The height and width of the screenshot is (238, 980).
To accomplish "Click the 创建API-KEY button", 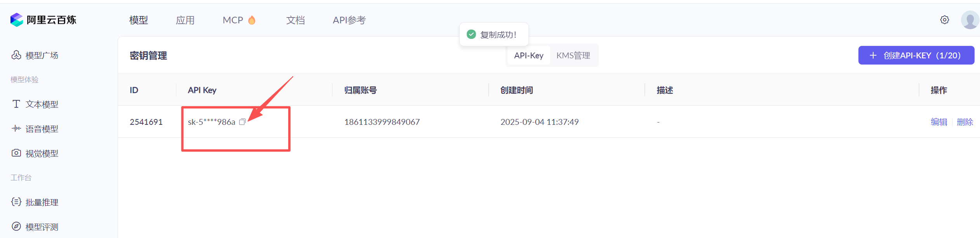I will click(916, 55).
